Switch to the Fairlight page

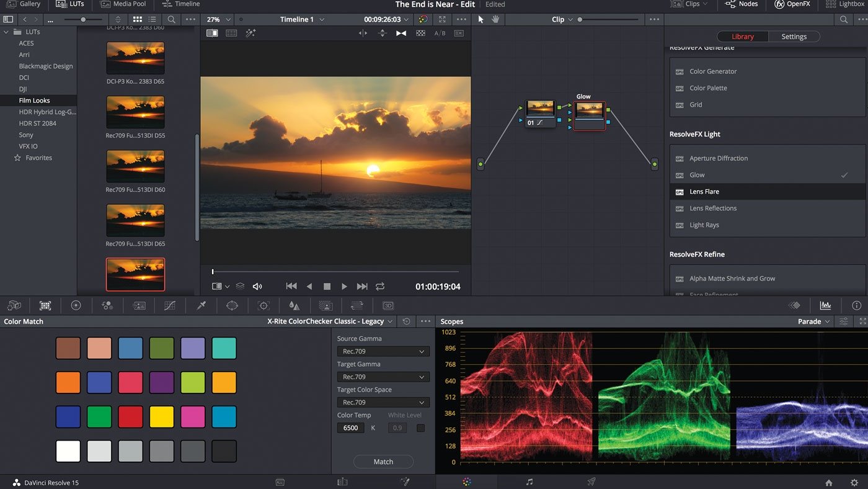(x=529, y=482)
